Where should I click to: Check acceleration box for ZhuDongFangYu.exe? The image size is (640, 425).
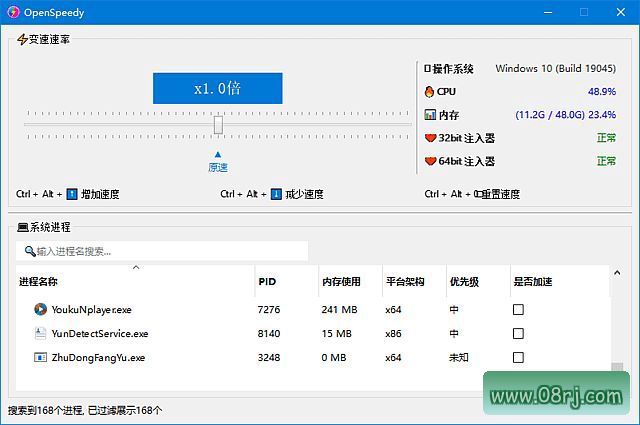click(518, 357)
